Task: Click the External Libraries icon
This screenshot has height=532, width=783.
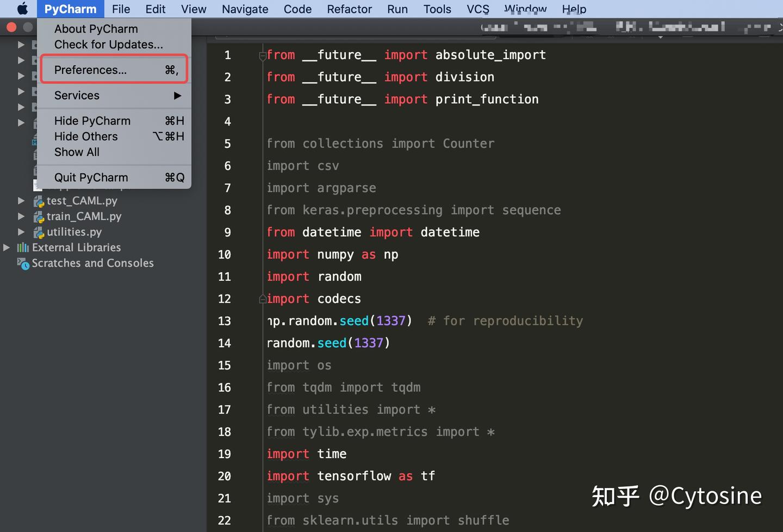Action: coord(23,248)
